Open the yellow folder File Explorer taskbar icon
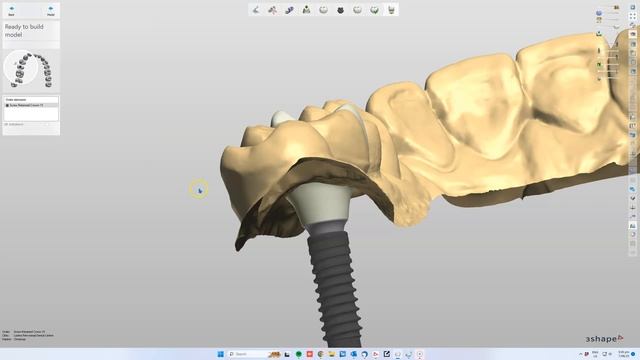Screen dimensions: 640x360 point(332,354)
